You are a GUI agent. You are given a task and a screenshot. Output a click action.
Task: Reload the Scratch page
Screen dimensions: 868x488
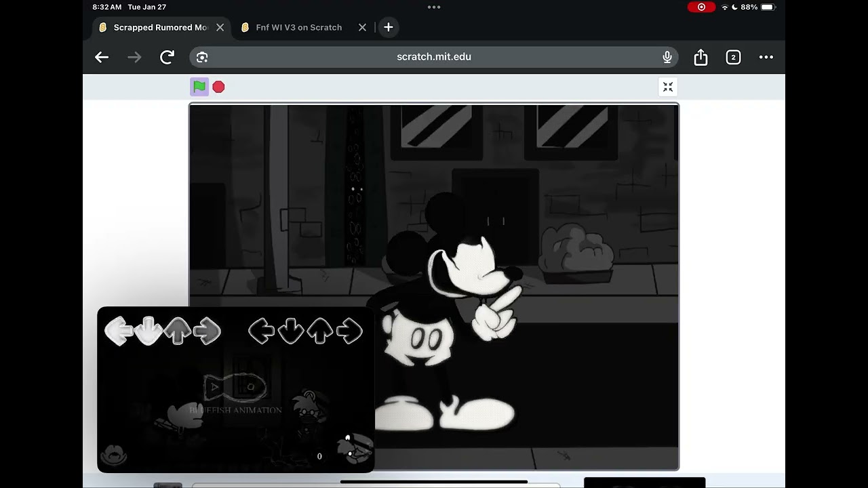coord(167,57)
